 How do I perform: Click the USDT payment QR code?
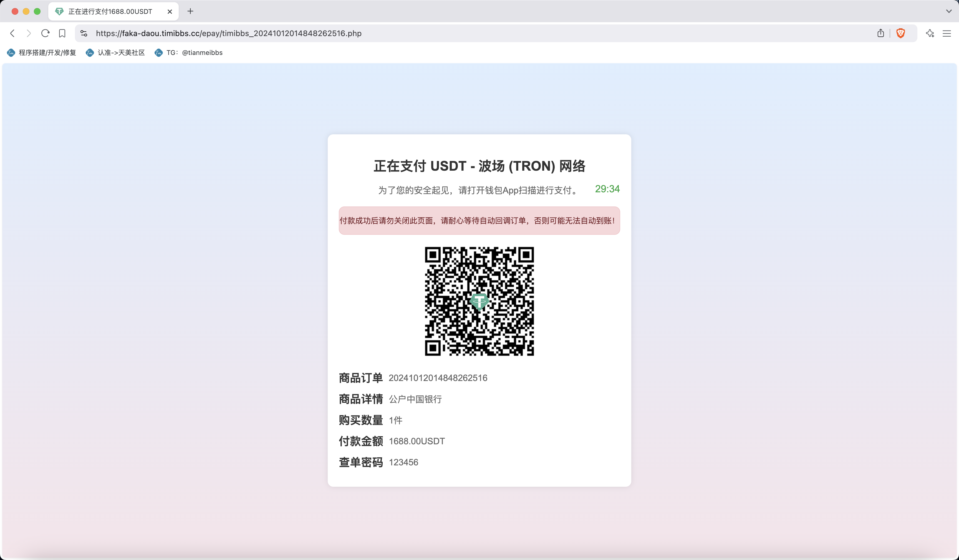coord(479,301)
